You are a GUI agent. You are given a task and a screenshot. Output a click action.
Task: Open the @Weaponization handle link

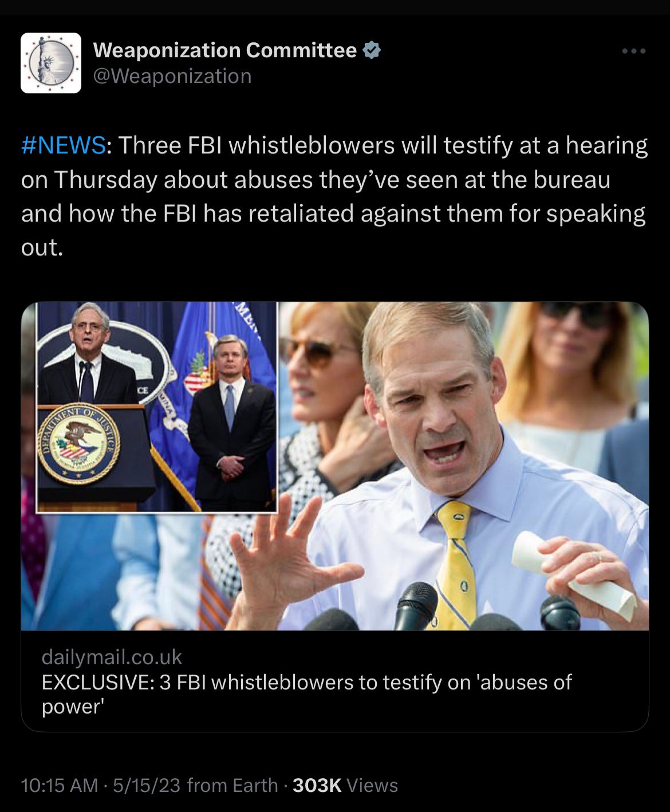172,76
